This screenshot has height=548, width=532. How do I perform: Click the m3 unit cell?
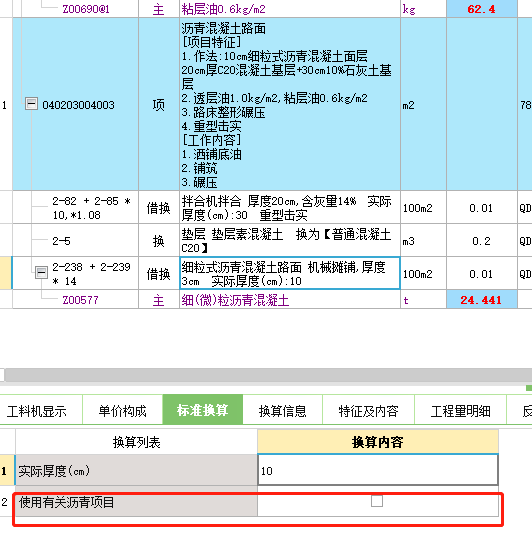(423, 241)
